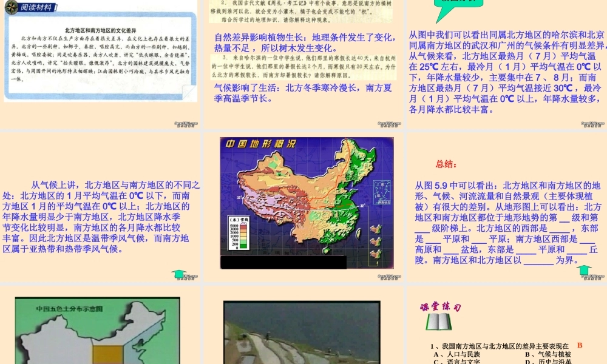The height and width of the screenshot is (364, 607).
Task: Click the 中国五色土分布示意图 title text
Action: coord(69,309)
